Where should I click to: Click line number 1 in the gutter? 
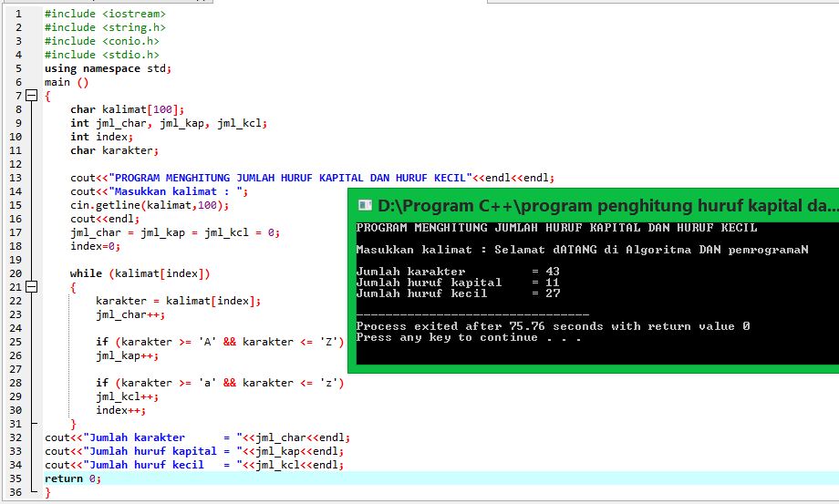[x=19, y=14]
